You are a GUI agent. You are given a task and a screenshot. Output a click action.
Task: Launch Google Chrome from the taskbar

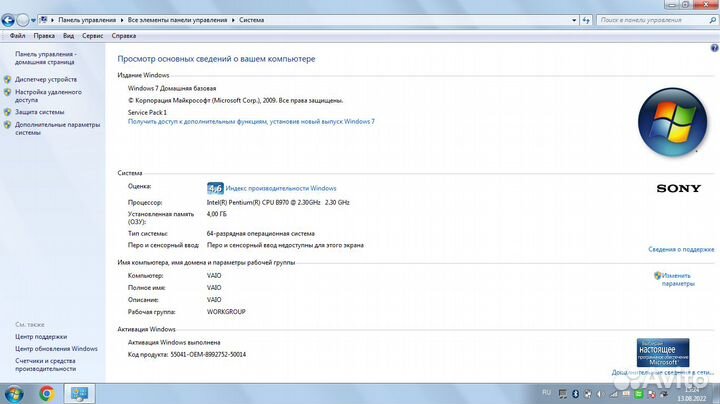coord(47,394)
